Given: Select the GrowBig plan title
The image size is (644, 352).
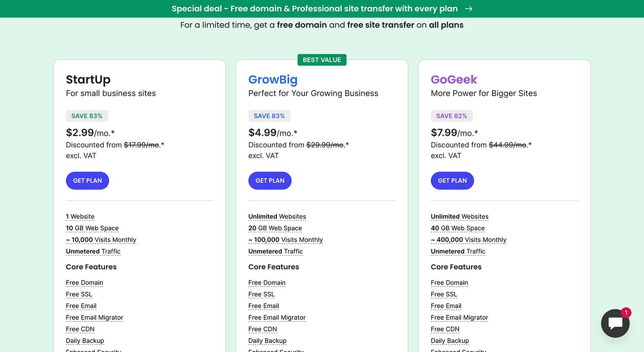Looking at the screenshot, I should [273, 80].
